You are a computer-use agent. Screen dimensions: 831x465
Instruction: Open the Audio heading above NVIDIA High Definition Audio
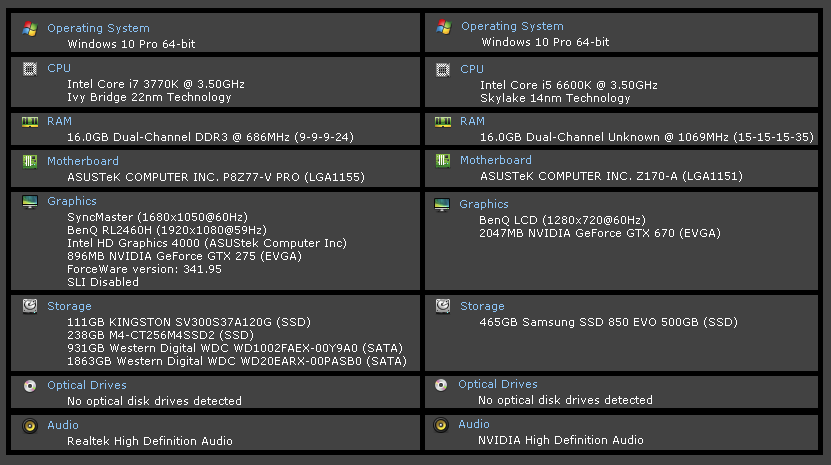click(x=474, y=424)
